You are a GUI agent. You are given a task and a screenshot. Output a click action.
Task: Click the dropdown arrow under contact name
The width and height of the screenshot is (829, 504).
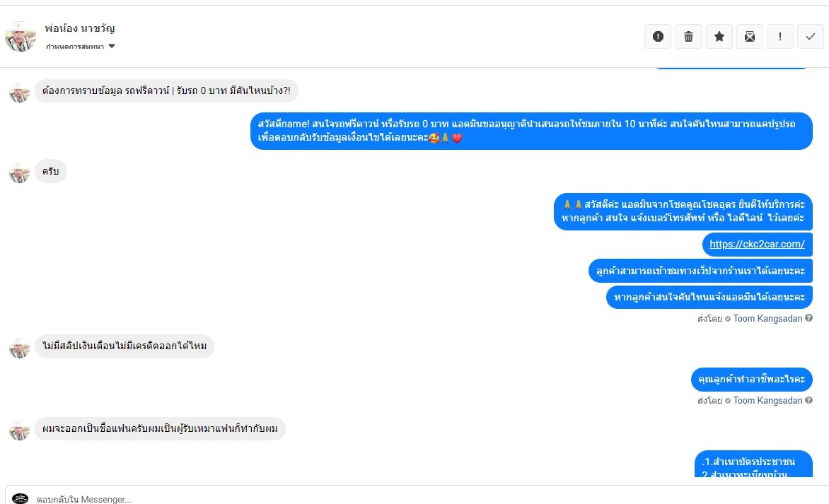point(112,47)
